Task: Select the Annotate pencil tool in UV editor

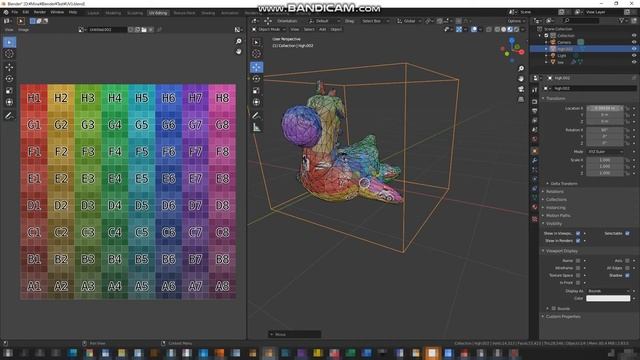Action: pyautogui.click(x=9, y=116)
